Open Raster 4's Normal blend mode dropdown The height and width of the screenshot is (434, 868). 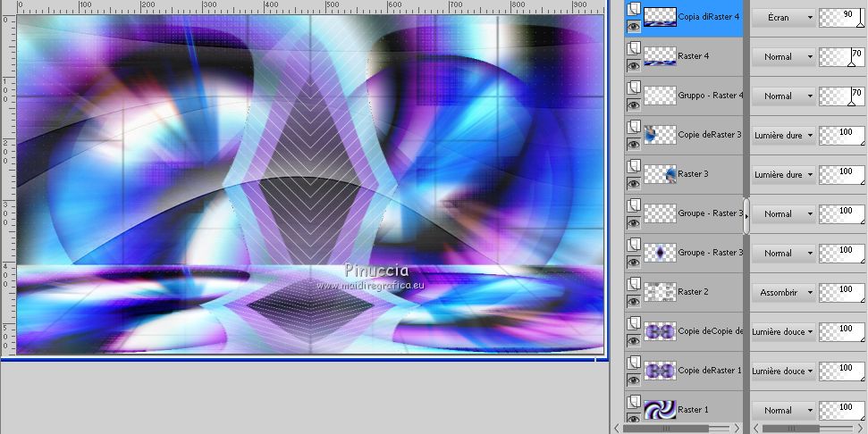coord(783,57)
